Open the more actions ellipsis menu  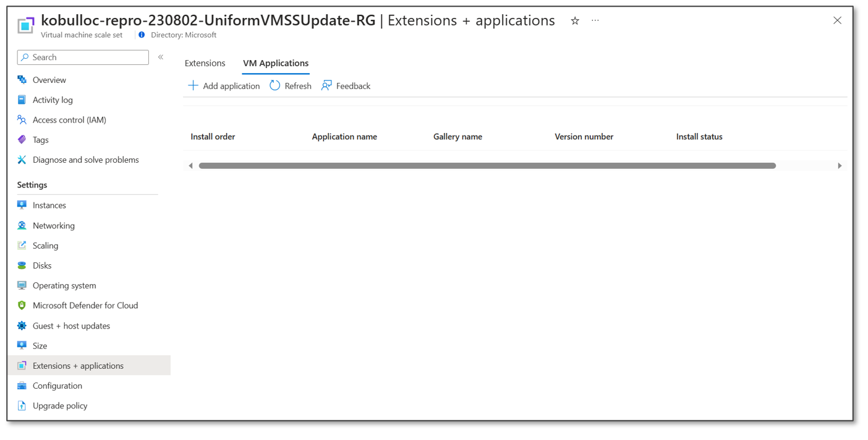(x=595, y=21)
